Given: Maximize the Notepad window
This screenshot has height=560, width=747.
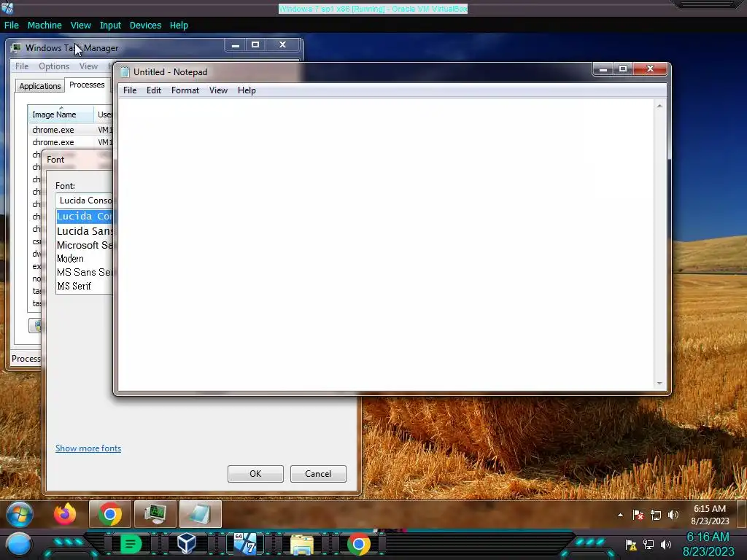Looking at the screenshot, I should coord(623,69).
